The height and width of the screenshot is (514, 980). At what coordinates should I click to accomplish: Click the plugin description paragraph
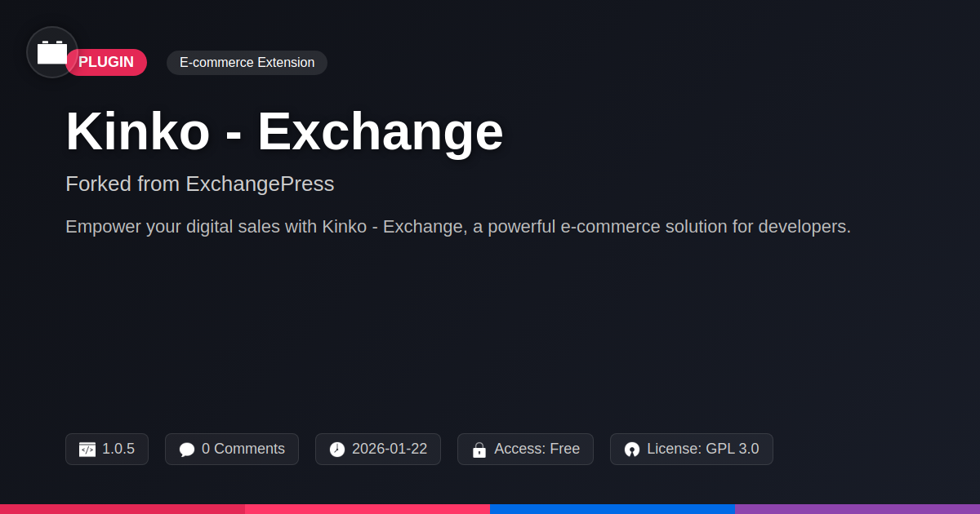tap(458, 227)
